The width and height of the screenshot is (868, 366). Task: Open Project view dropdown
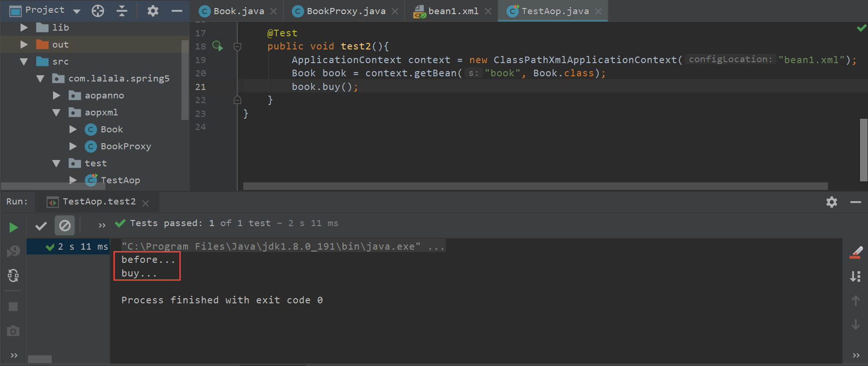pyautogui.click(x=77, y=11)
